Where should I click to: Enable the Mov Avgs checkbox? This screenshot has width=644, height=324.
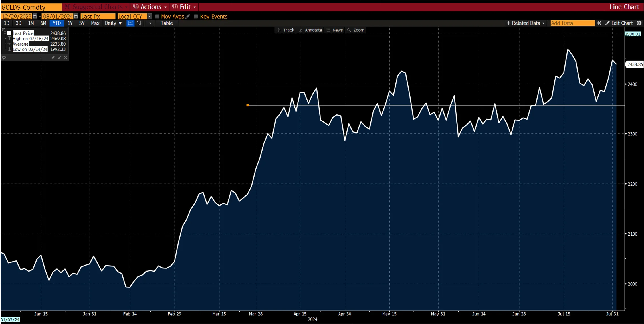(157, 17)
